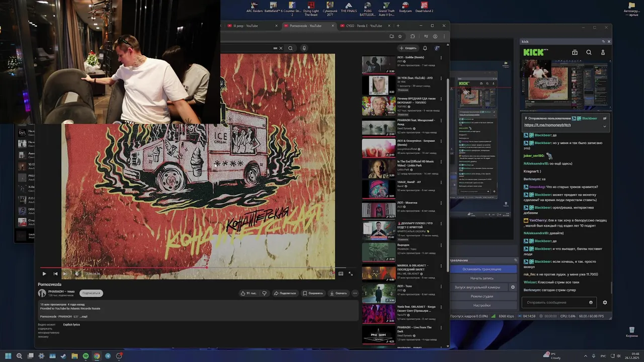The width and height of the screenshot is (644, 362).
Task: Open the Kick user profile icon
Action: tap(603, 52)
